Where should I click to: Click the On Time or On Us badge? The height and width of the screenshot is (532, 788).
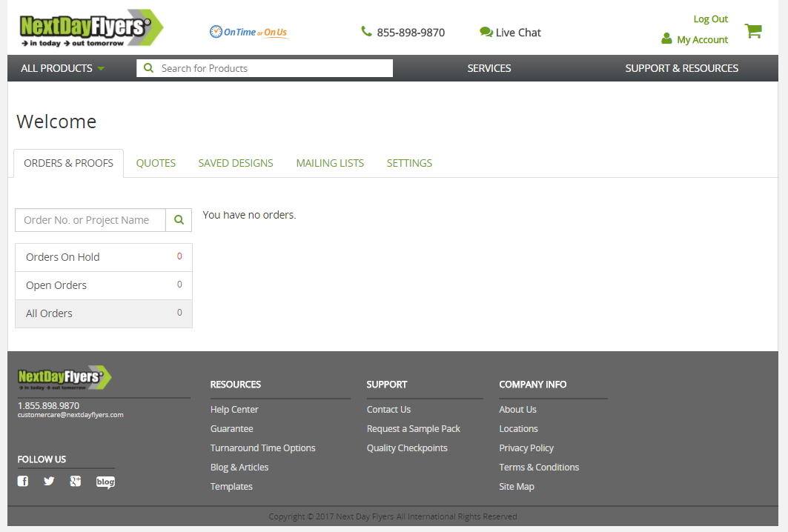(x=248, y=32)
